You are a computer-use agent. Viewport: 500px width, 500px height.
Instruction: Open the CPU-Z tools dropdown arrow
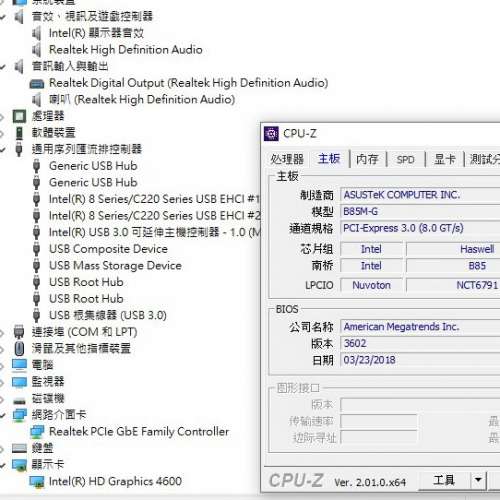(478, 480)
